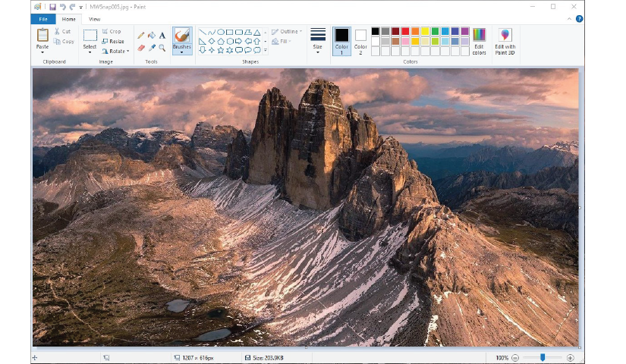Image resolution: width=626 pixels, height=364 pixels.
Task: Click the Edit colors button
Action: click(x=479, y=42)
